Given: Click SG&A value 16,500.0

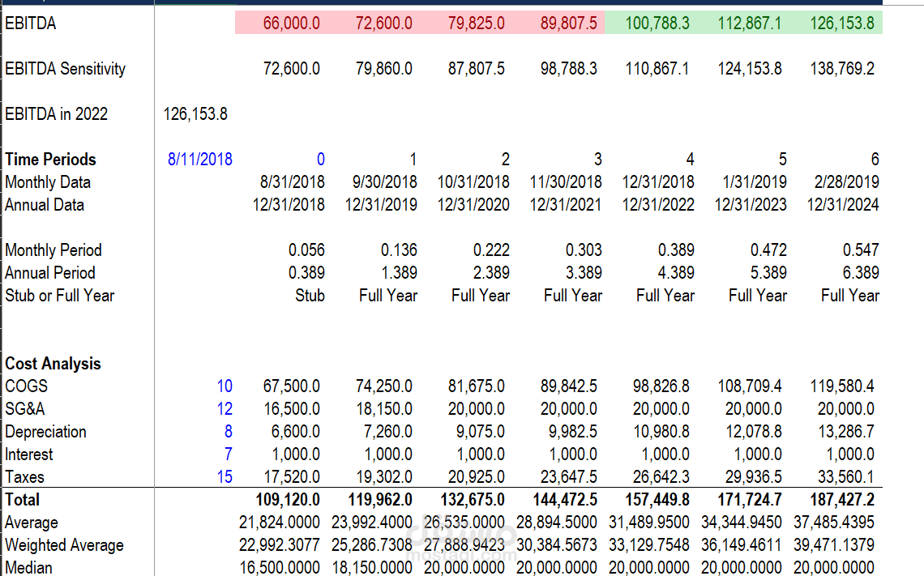Looking at the screenshot, I should pos(291,409).
